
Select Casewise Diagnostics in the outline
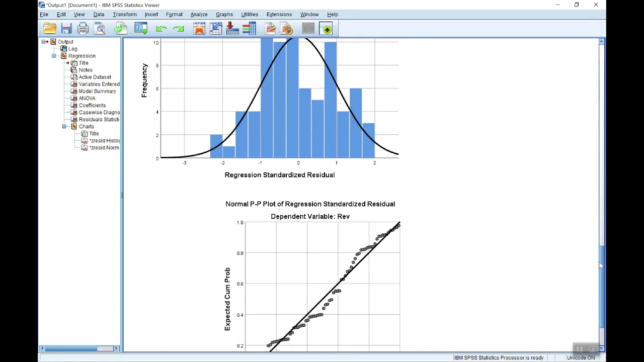point(99,112)
